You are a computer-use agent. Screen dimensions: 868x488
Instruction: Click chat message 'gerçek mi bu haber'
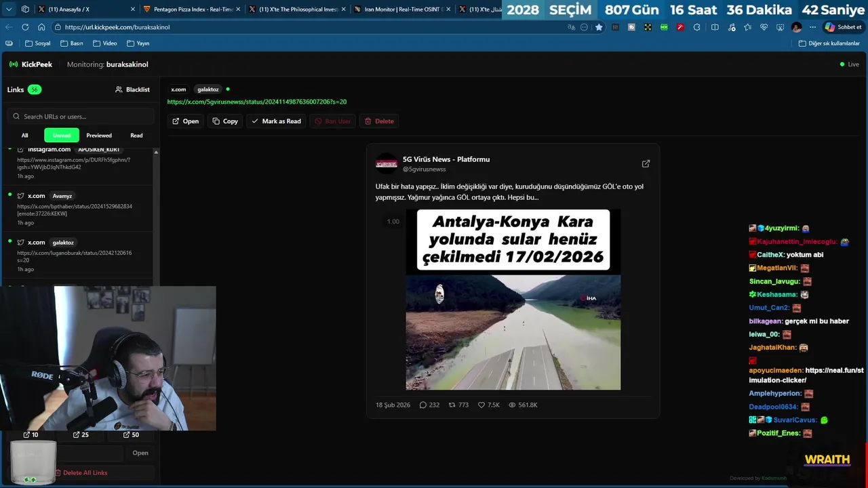coord(816,321)
